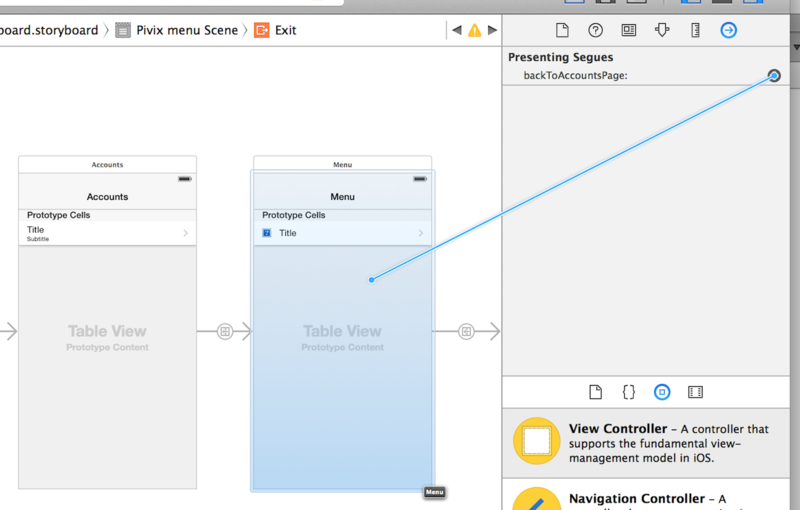The height and width of the screenshot is (510, 800).
Task: Select the Connections inspector arrow icon
Action: (x=728, y=30)
